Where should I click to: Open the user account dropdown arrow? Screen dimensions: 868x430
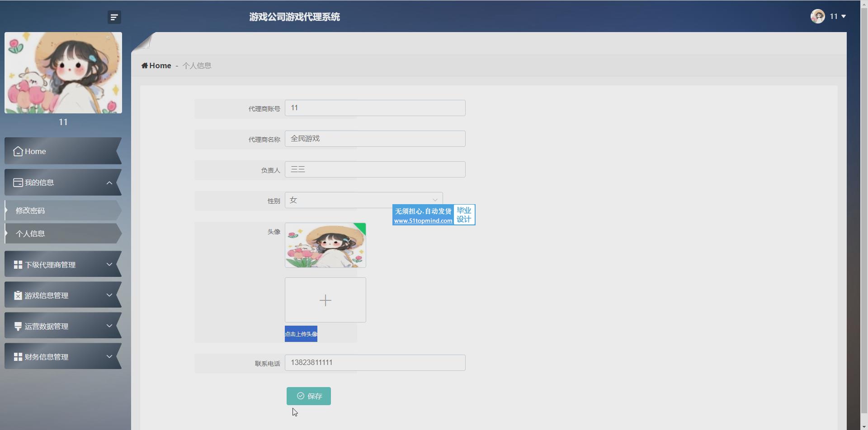pyautogui.click(x=843, y=16)
